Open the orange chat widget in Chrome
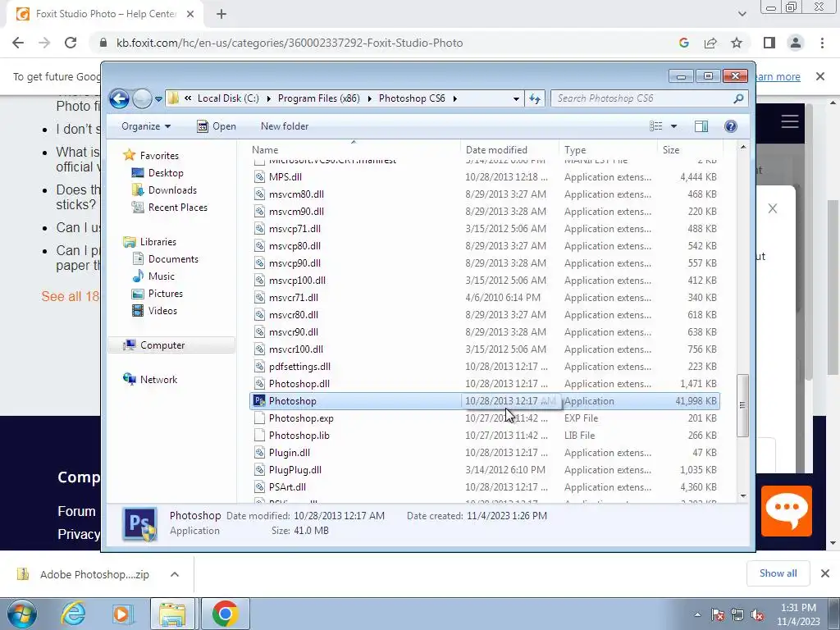 pyautogui.click(x=787, y=511)
